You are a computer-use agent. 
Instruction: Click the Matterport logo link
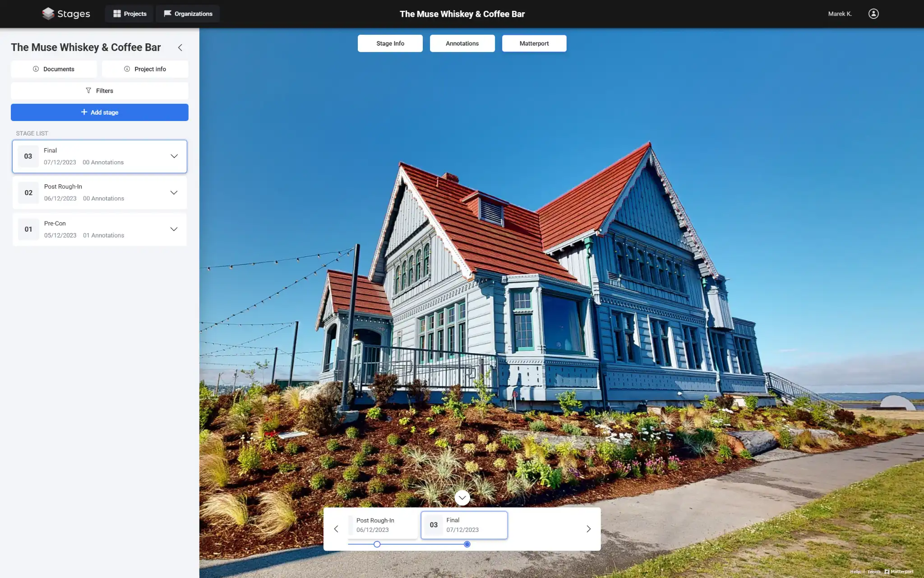tap(899, 572)
